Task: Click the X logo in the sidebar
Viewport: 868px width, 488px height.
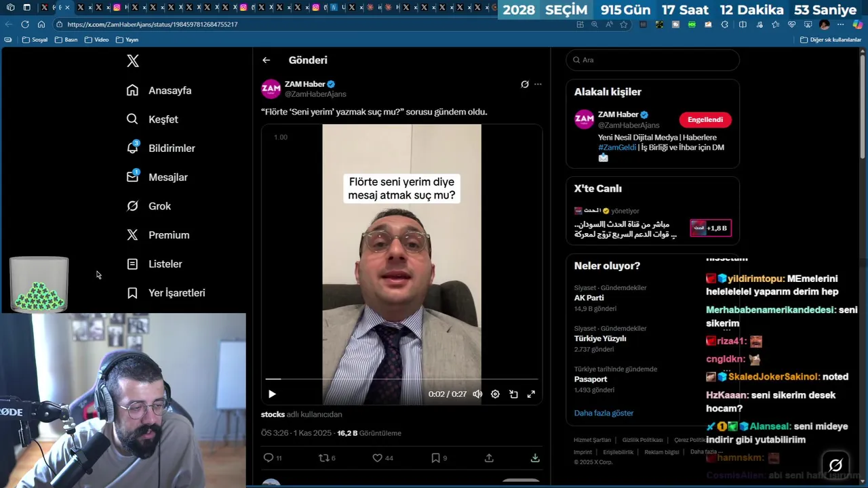Action: click(x=133, y=61)
